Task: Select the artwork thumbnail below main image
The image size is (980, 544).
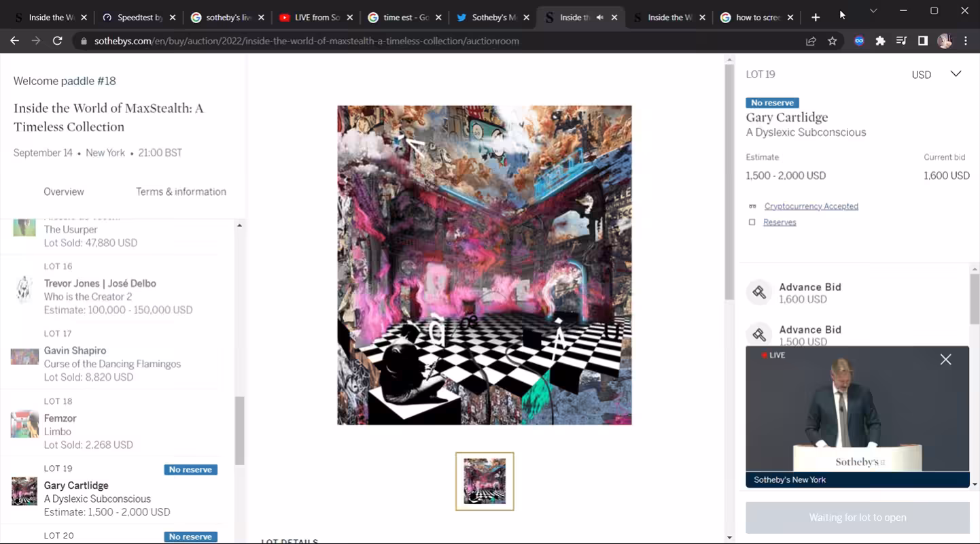Action: (485, 481)
